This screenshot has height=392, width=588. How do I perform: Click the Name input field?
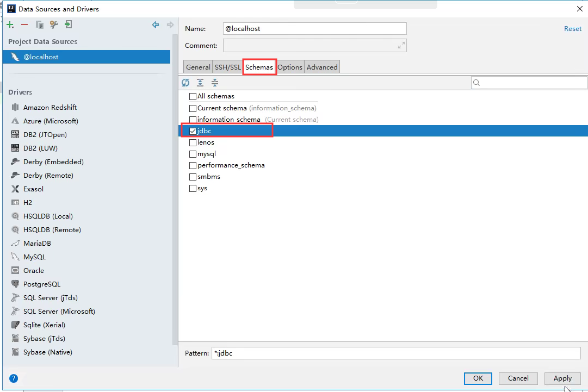314,28
